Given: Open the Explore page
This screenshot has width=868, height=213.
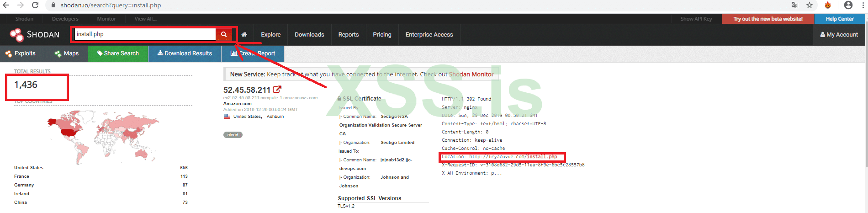Looking at the screenshot, I should (271, 35).
